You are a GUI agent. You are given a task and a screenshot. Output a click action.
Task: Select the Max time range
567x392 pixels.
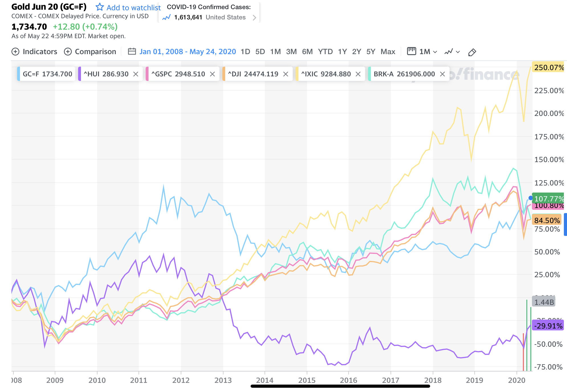click(x=388, y=52)
